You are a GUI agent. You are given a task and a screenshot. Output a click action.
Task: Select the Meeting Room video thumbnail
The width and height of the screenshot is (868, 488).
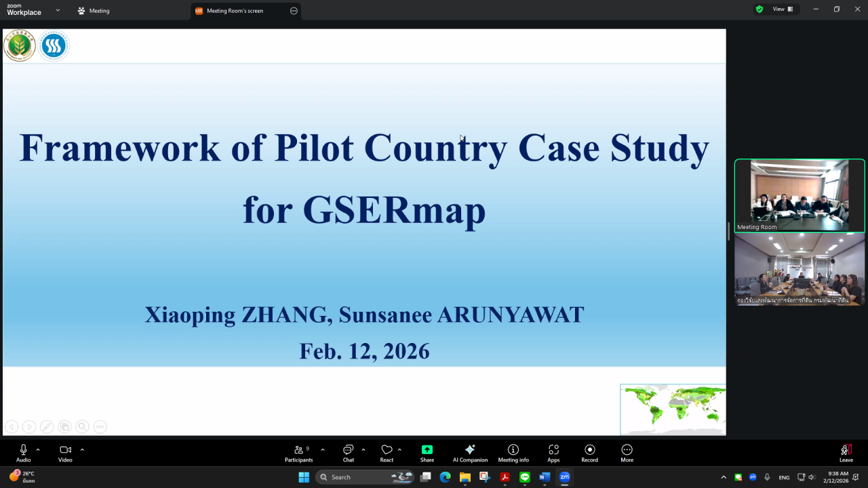pyautogui.click(x=800, y=195)
